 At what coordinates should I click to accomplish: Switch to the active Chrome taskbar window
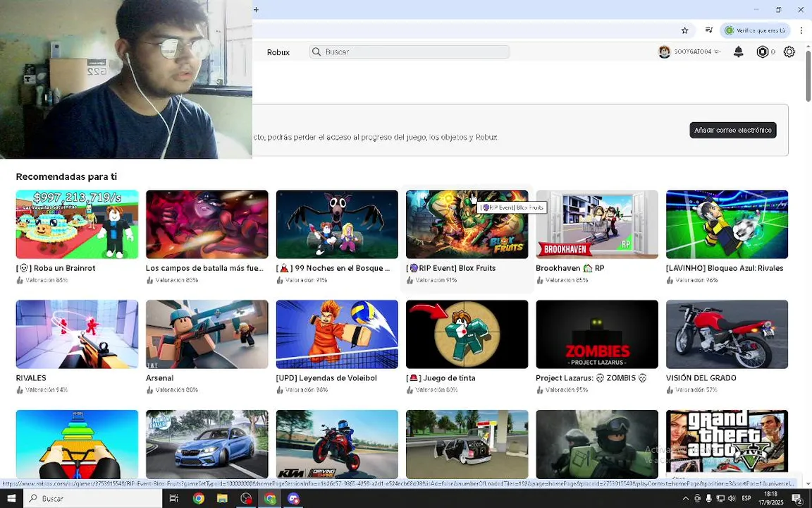point(270,498)
